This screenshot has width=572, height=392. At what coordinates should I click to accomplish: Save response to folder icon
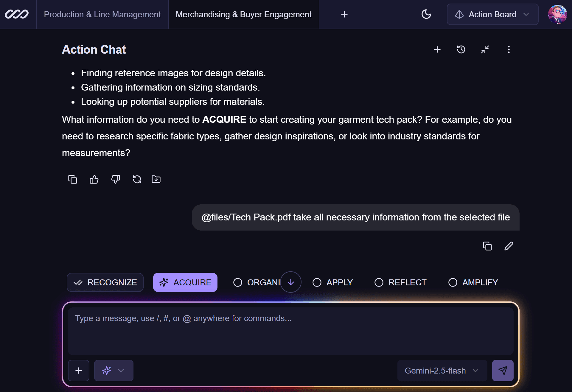(x=156, y=179)
